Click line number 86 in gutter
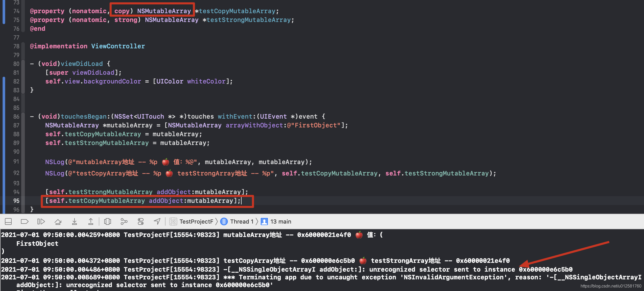Screen dimensions: 644x291 pos(16,117)
